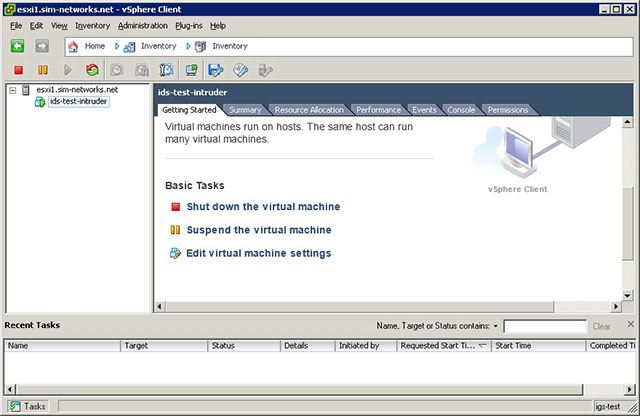Click Suspend the virtual machine link
The image size is (640, 416).
[259, 230]
